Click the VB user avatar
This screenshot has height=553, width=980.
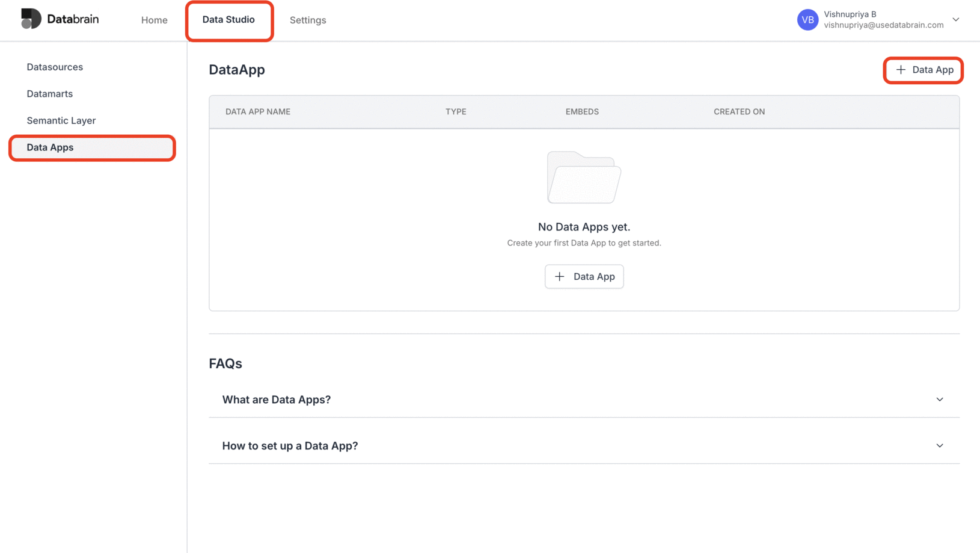807,20
